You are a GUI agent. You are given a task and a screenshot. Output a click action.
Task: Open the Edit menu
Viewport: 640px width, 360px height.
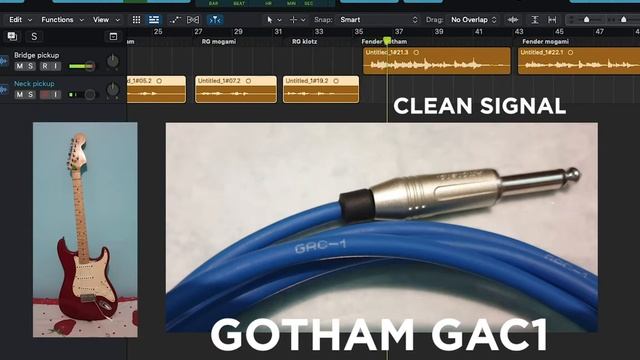(20, 20)
